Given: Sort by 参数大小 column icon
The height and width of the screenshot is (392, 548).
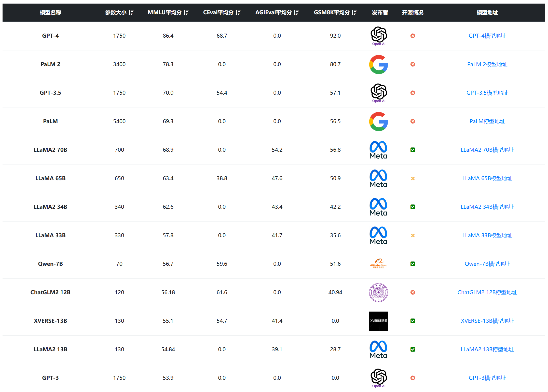Looking at the screenshot, I should (131, 12).
